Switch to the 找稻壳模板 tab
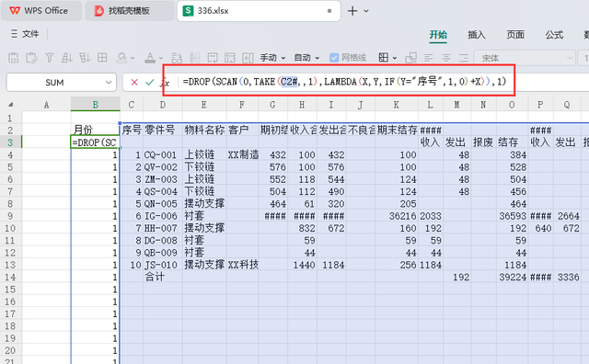Viewport: 589px width, 364px height. (x=129, y=11)
